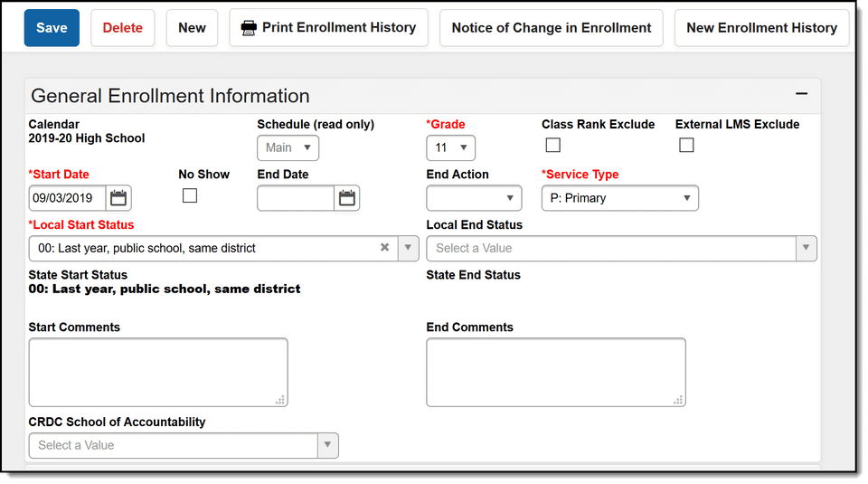Open the Service Type dropdown
Image resolution: width=868 pixels, height=484 pixels.
click(x=620, y=198)
